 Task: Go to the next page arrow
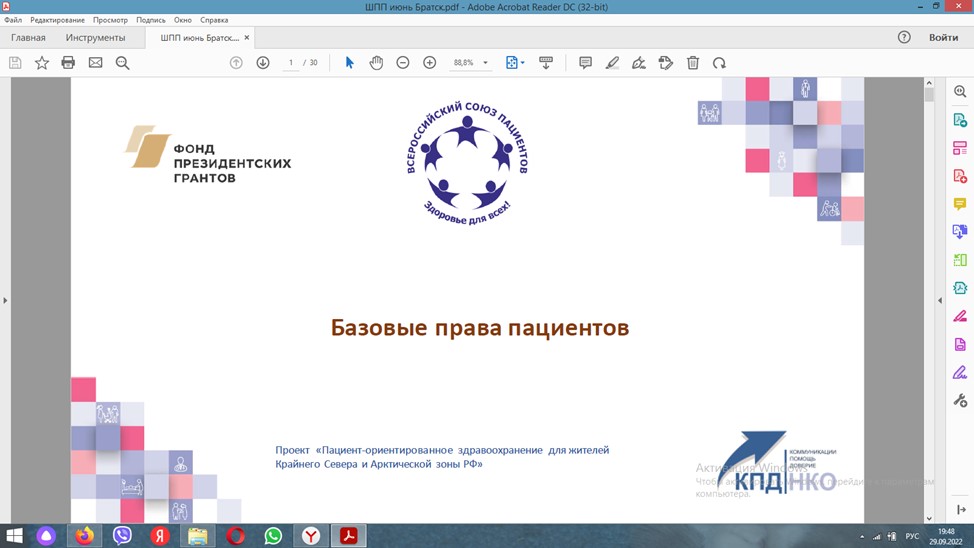tap(263, 63)
